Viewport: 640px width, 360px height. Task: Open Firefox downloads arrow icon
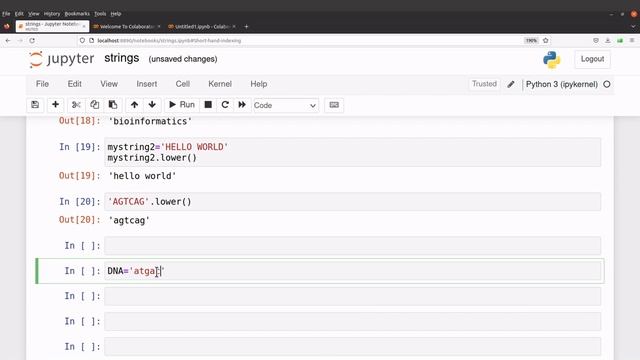pos(608,40)
